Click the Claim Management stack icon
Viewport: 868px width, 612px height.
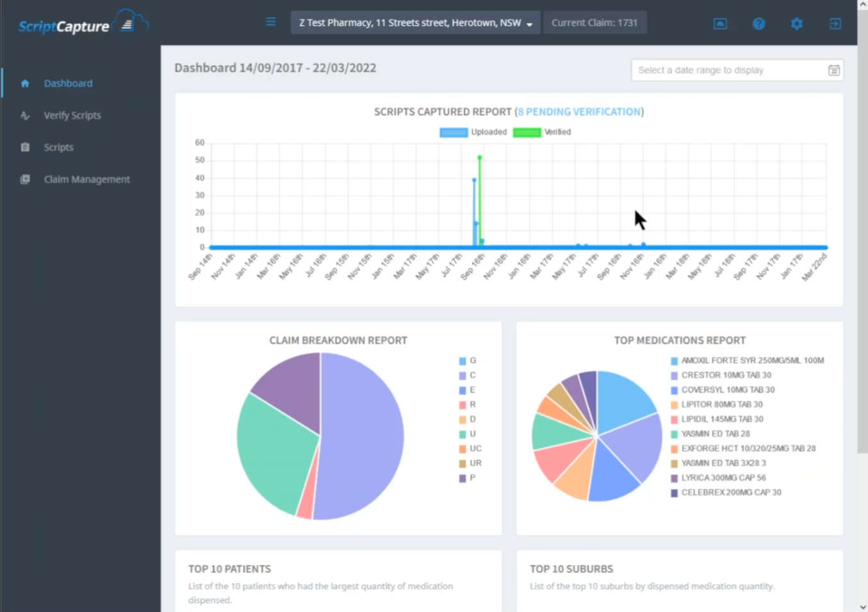point(25,179)
